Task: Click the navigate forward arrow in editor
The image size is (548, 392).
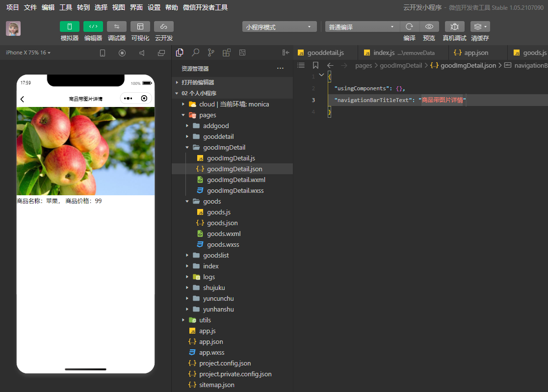Action: (344, 65)
